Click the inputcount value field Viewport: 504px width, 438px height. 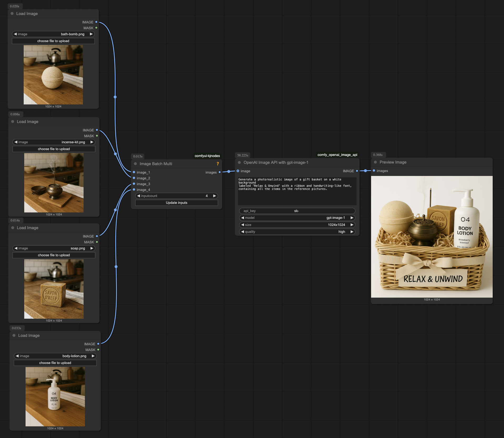[x=177, y=196]
